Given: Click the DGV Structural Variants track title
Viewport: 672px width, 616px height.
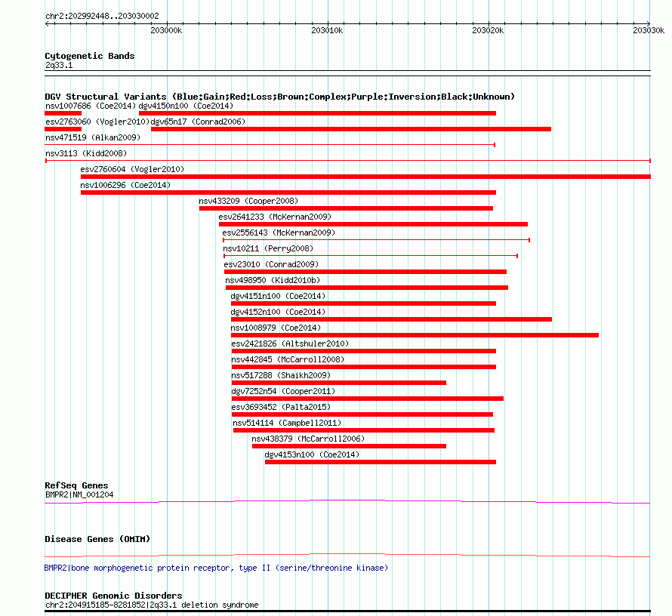Looking at the screenshot, I should click(279, 97).
